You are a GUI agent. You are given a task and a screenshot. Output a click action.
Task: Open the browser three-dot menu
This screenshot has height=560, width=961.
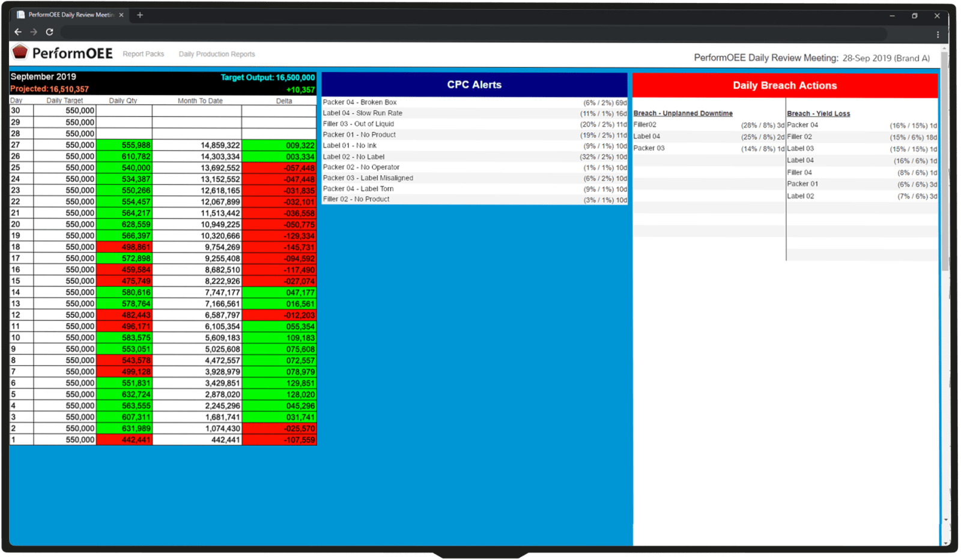coord(938,34)
